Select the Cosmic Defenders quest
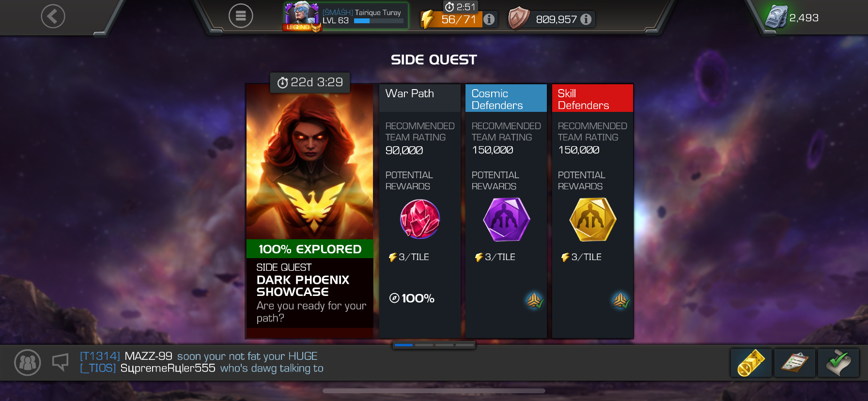868x401 pixels. (506, 211)
